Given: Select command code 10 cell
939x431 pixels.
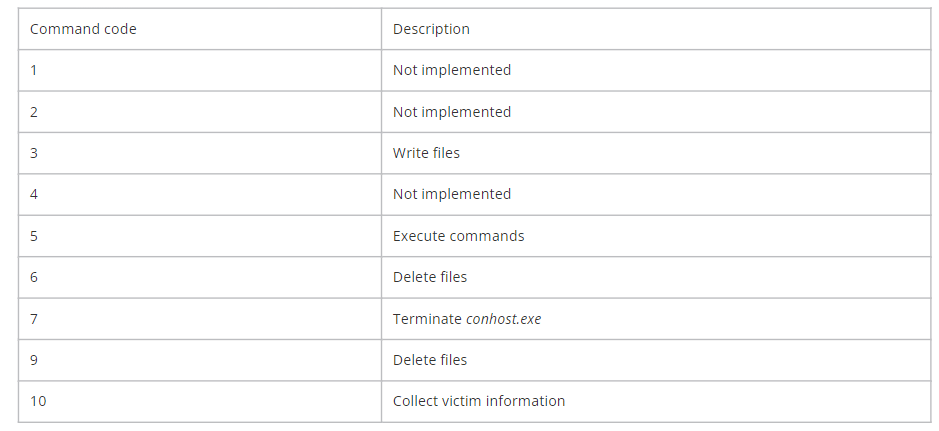Looking at the screenshot, I should tap(200, 402).
